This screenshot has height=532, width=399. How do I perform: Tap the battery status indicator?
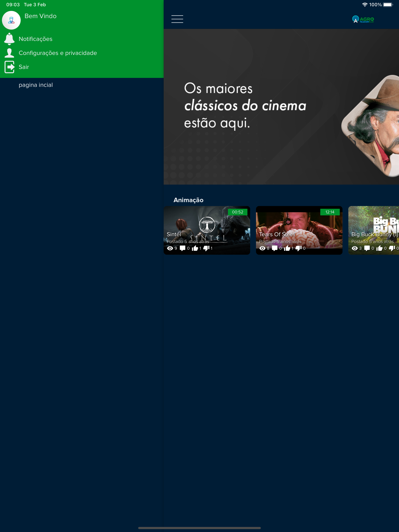tap(388, 4)
